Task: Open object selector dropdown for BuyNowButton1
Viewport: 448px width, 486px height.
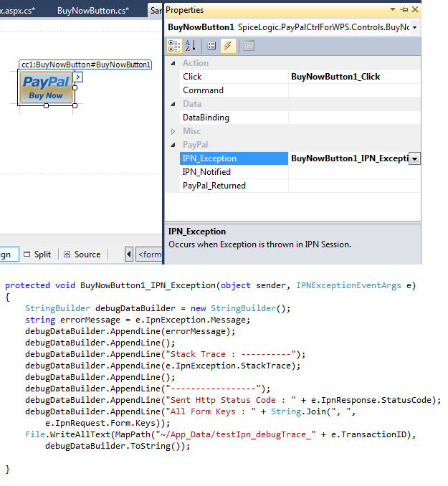Action: coord(414,27)
